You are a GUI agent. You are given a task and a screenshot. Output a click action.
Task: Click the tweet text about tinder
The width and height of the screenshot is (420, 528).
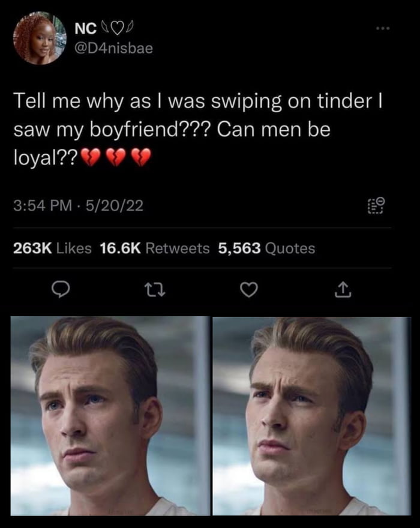[198, 130]
